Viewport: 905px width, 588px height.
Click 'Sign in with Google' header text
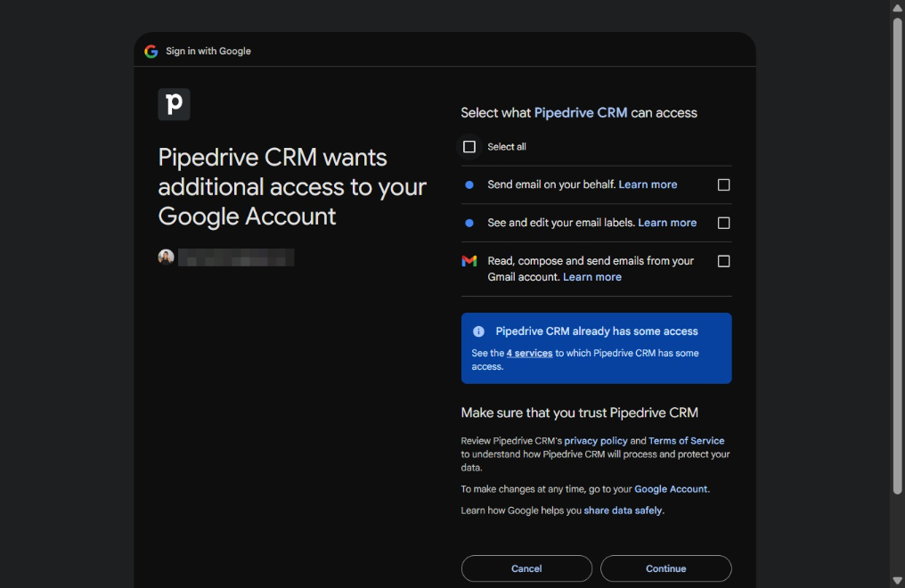pos(208,52)
